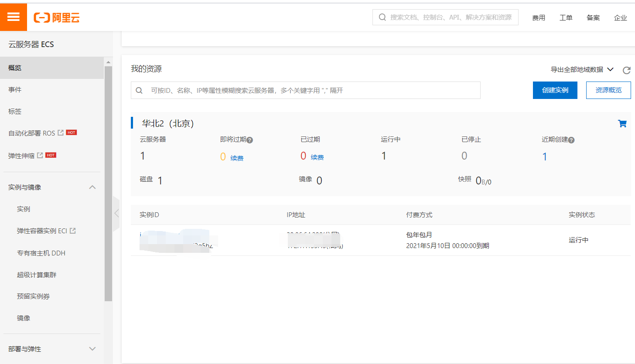Open the 近期创建 help tooltip icon
The height and width of the screenshot is (364, 635).
[571, 139]
